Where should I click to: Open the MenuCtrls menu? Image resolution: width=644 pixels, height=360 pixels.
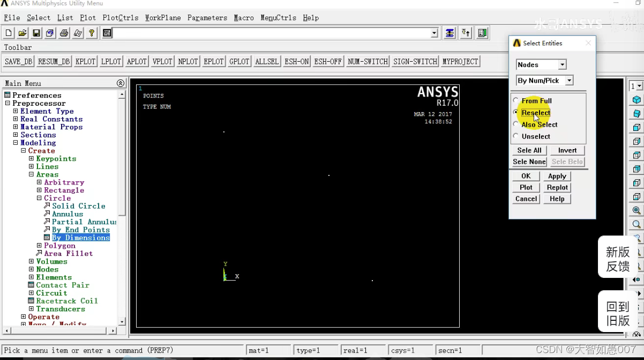point(278,18)
